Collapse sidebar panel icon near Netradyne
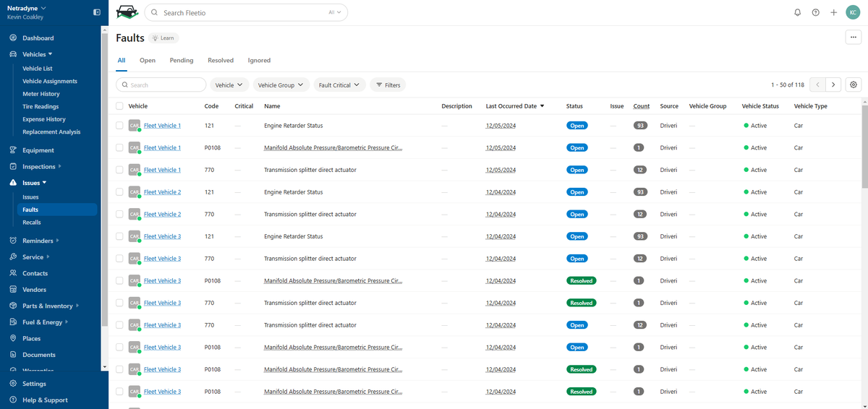 (97, 12)
